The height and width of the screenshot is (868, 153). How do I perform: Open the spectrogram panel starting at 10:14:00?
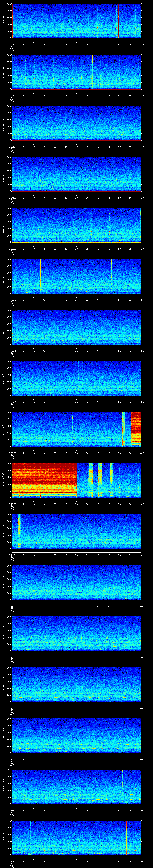coord(76,685)
